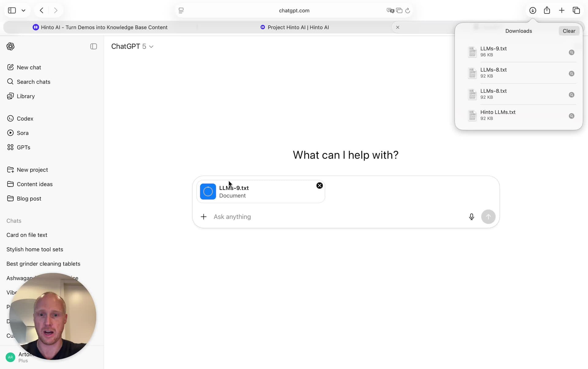Open Safari tab overview icon
The width and height of the screenshot is (588, 369).
576,10
